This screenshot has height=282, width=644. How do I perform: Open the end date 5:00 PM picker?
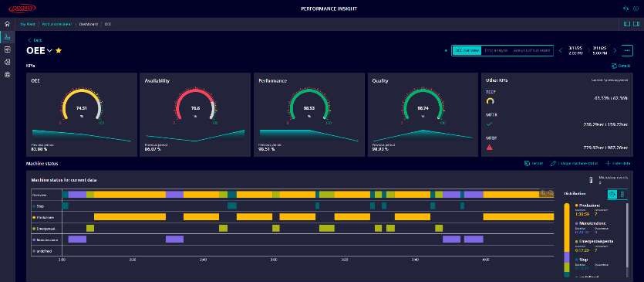coord(599,50)
